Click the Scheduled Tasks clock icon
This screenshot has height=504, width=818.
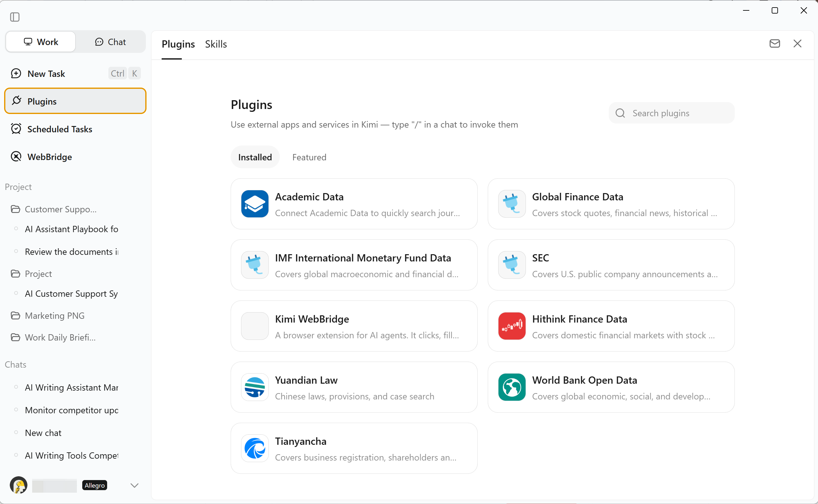pos(16,129)
